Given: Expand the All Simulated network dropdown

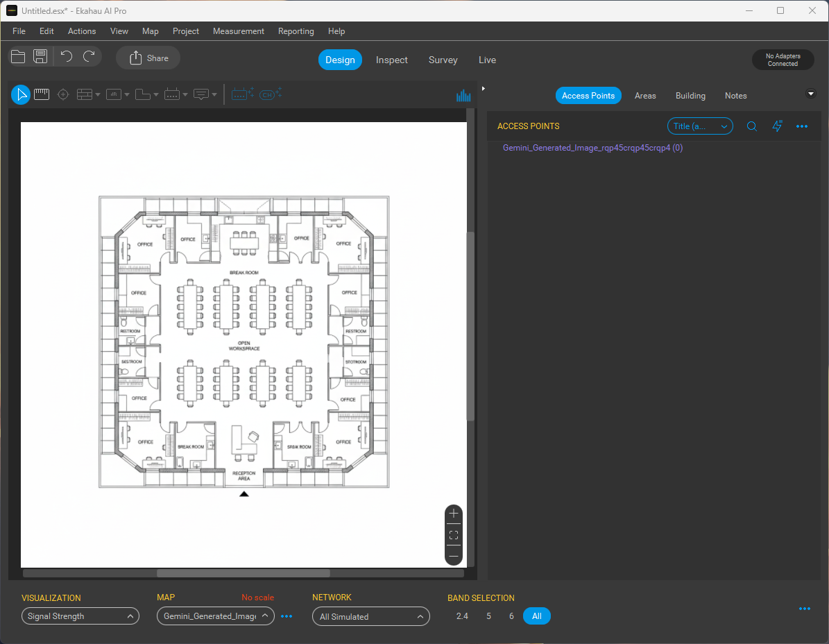Looking at the screenshot, I should point(371,616).
